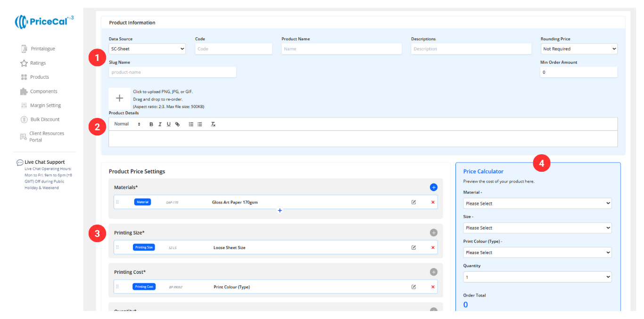Go to Margin Setting in sidebar

(45, 105)
